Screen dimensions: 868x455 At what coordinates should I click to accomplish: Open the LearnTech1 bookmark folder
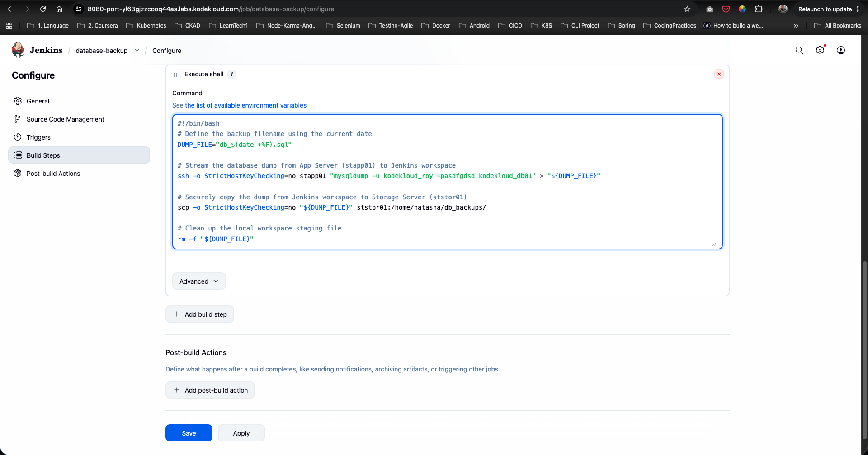pos(228,26)
